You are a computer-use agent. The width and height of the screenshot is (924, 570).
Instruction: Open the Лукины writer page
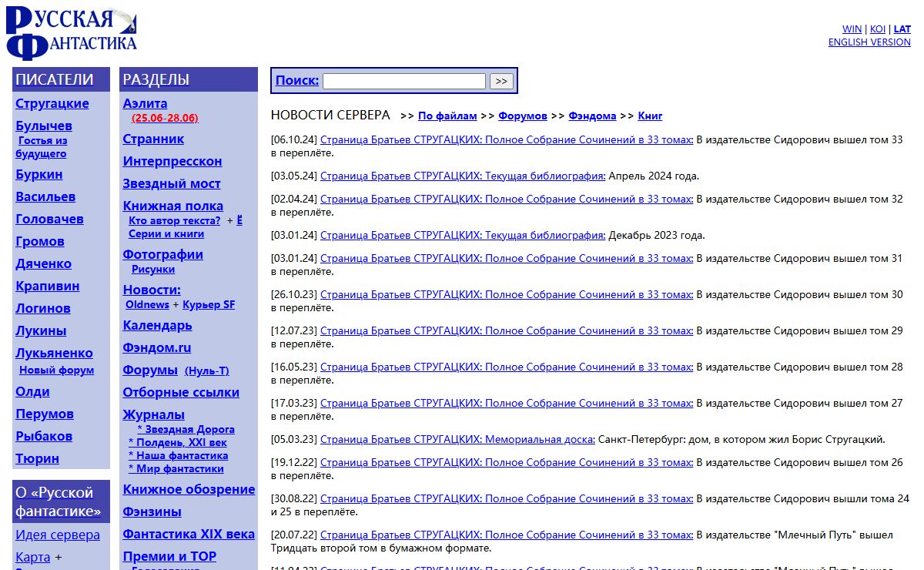(41, 330)
